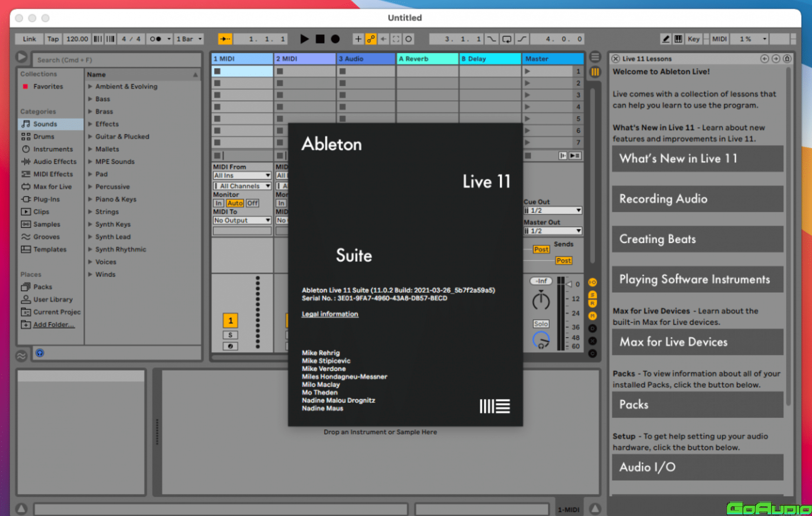Viewport: 812px width, 516px height.
Task: Select the Master track header
Action: click(x=553, y=59)
